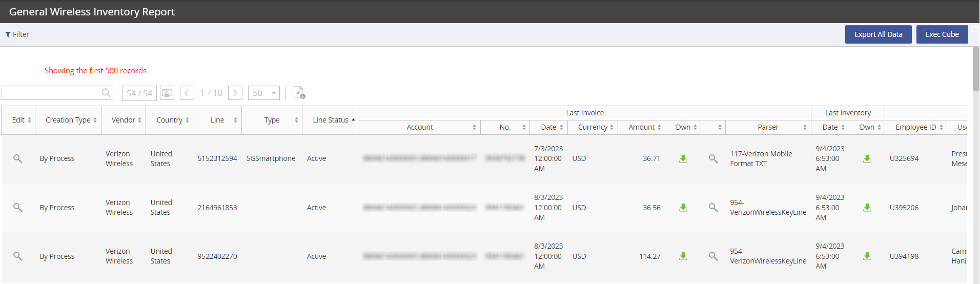The width and height of the screenshot is (980, 284).
Task: View invoice magnifier in U394198 row
Action: click(x=713, y=256)
